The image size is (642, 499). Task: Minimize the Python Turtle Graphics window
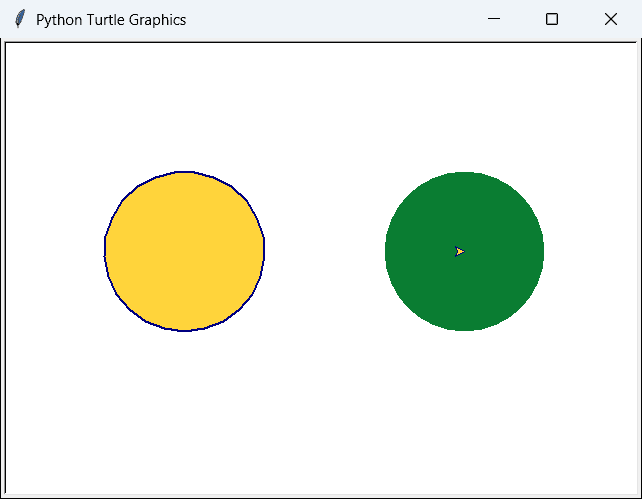[494, 19]
